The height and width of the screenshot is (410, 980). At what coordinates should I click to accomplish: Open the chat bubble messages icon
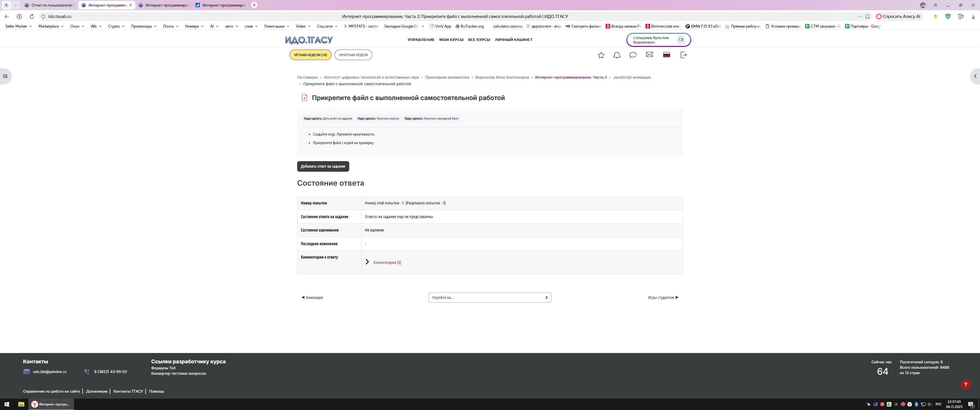pos(633,55)
